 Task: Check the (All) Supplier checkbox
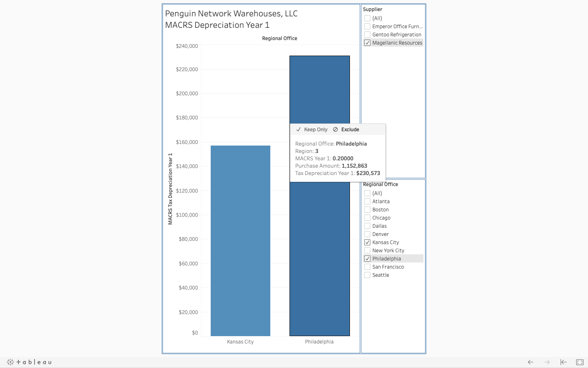(367, 18)
